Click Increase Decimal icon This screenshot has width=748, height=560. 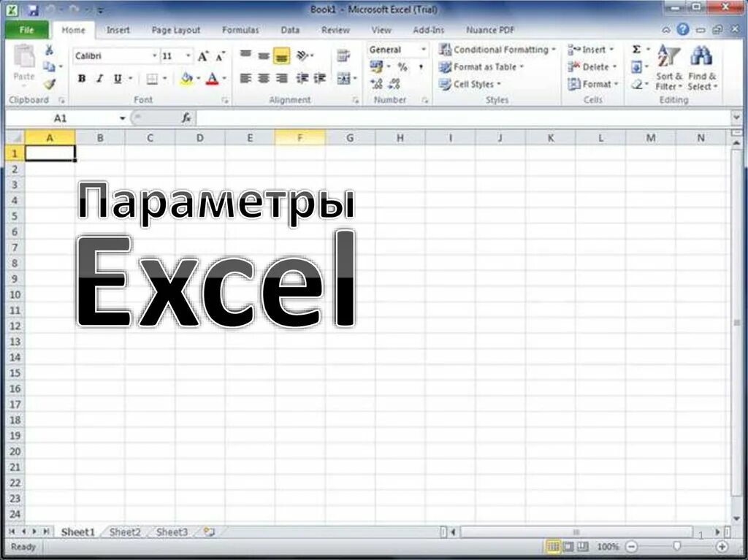[x=376, y=84]
